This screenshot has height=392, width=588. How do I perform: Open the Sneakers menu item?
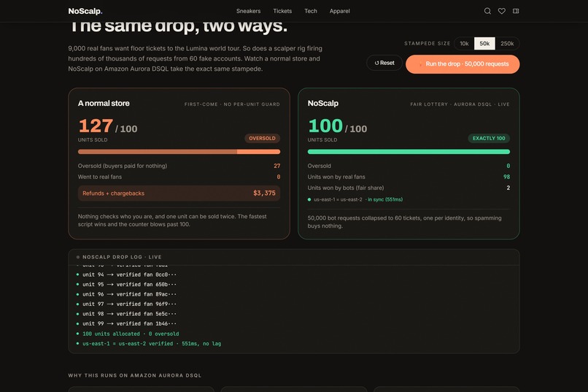point(248,11)
